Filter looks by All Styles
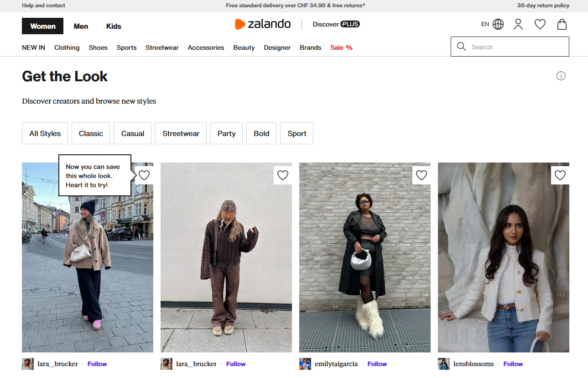Viewport: 588px width, 378px height. point(45,133)
